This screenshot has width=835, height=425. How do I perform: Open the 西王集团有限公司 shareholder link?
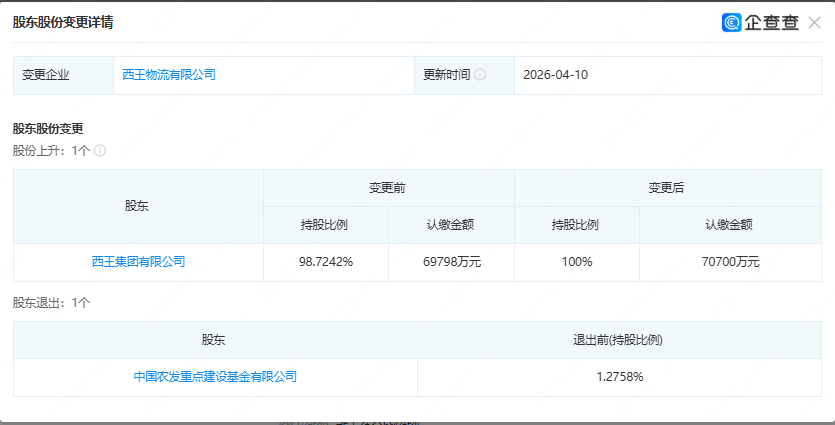pos(138,262)
